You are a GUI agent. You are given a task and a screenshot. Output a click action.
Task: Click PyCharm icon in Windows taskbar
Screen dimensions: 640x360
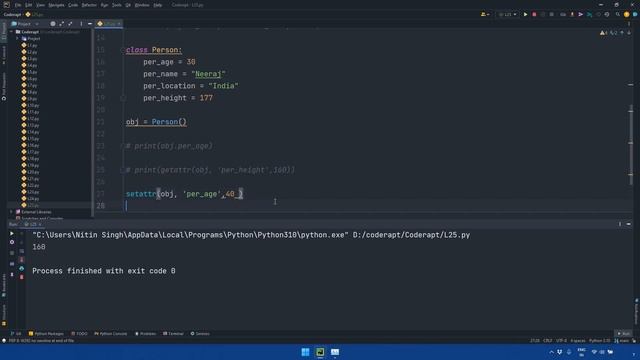click(320, 352)
